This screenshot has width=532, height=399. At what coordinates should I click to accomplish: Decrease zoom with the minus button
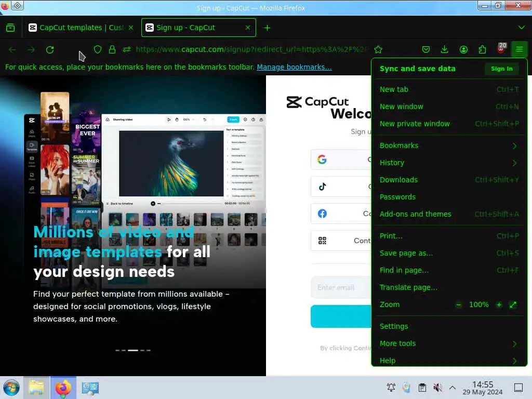[459, 304]
